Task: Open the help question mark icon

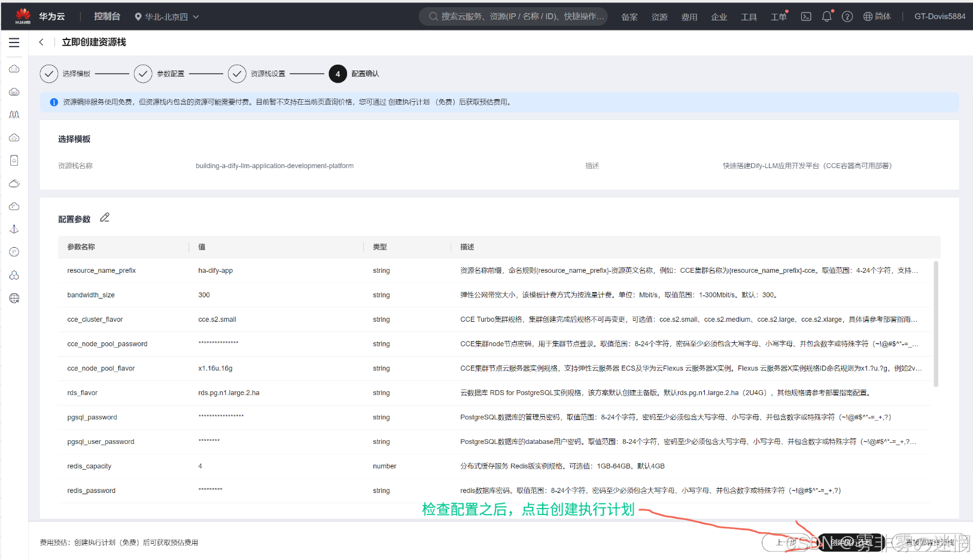Action: (847, 17)
